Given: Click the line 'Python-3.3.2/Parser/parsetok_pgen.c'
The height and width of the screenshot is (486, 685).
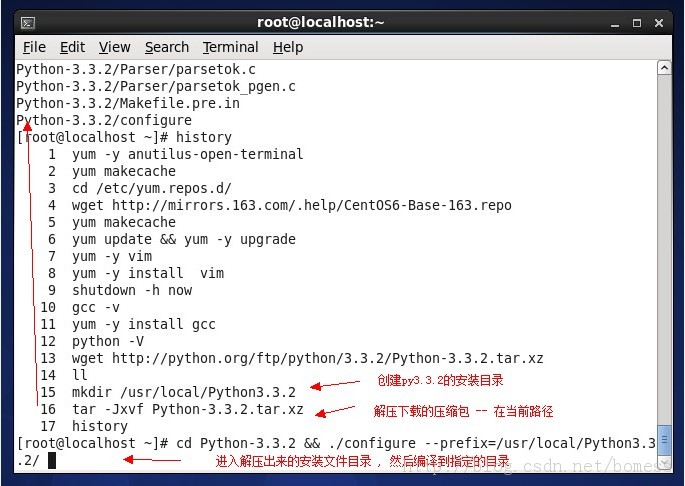Looking at the screenshot, I should tap(156, 86).
